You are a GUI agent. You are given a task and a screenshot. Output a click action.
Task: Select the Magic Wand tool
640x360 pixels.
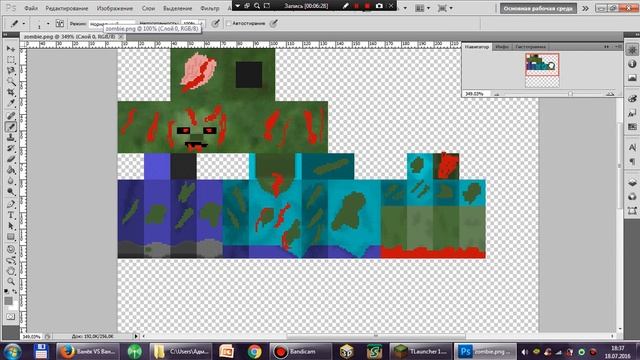coord(11,82)
